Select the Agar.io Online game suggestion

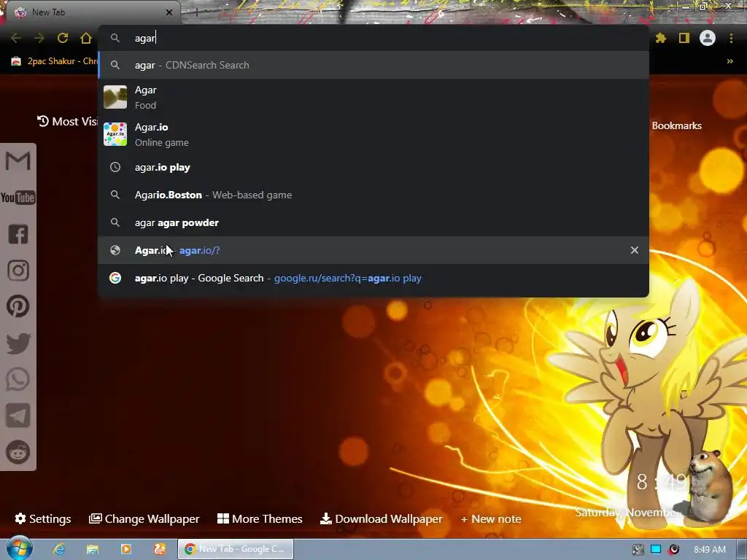373,134
